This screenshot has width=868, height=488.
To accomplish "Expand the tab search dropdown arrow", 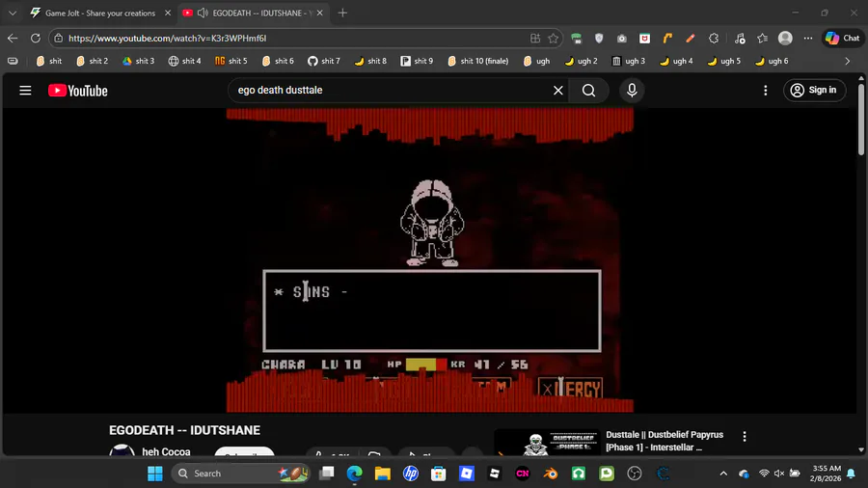I will pos(13,13).
